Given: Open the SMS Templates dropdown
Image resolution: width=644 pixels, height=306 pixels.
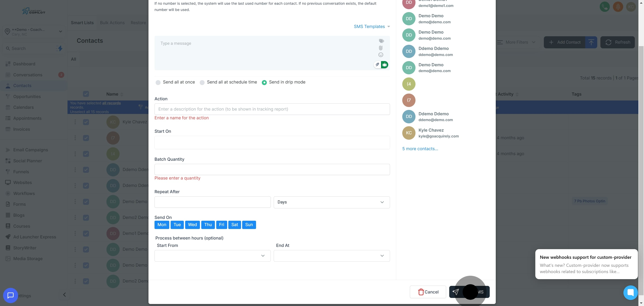Looking at the screenshot, I should 371,26.
